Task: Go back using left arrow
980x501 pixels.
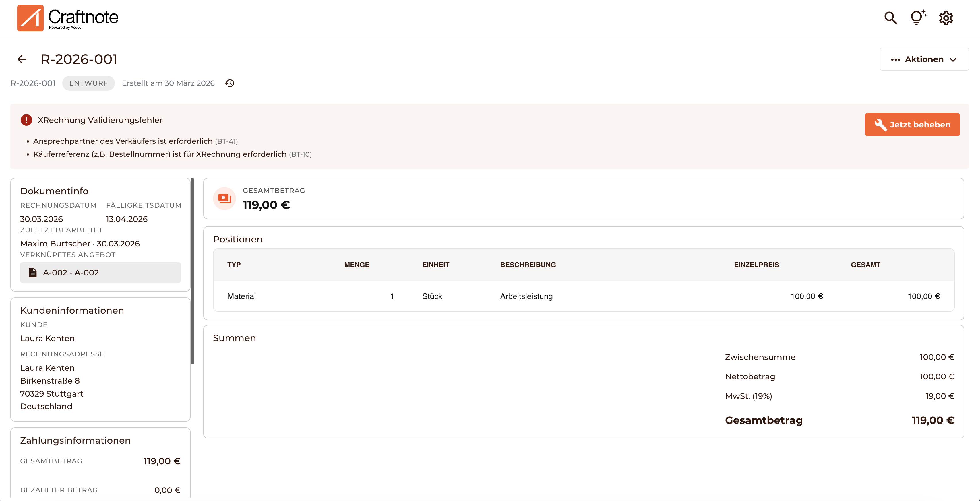Action: tap(22, 59)
